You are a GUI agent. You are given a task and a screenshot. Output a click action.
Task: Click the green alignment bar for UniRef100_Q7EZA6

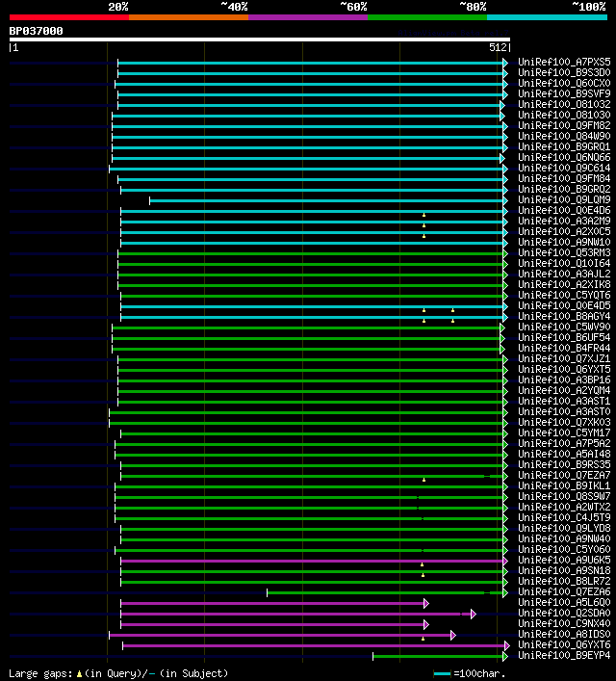tap(385, 592)
